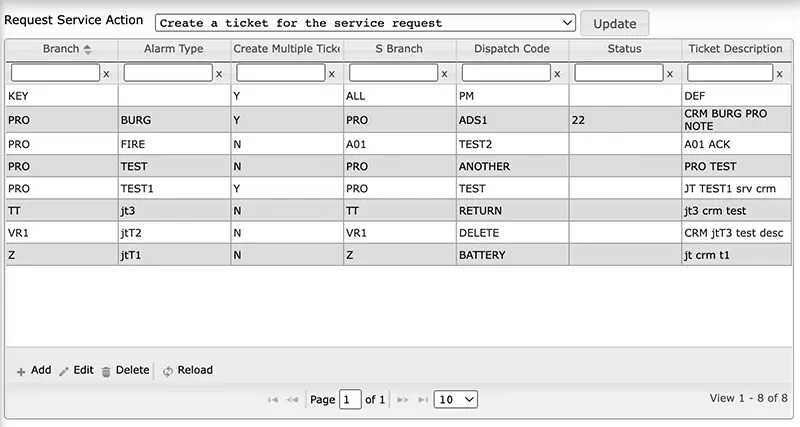This screenshot has height=427, width=800.
Task: Clear the Create Multiple Ticket filter x
Action: 332,74
